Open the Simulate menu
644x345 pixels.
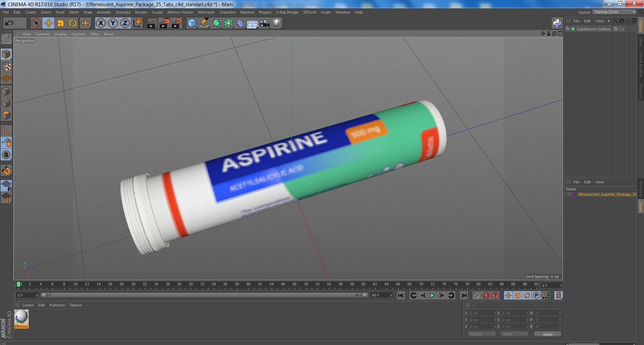tap(123, 12)
